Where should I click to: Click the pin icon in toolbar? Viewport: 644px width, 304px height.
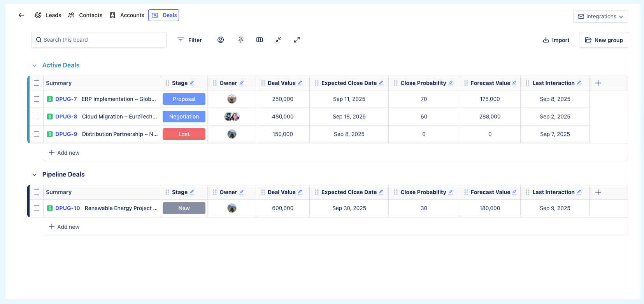pyautogui.click(x=241, y=40)
